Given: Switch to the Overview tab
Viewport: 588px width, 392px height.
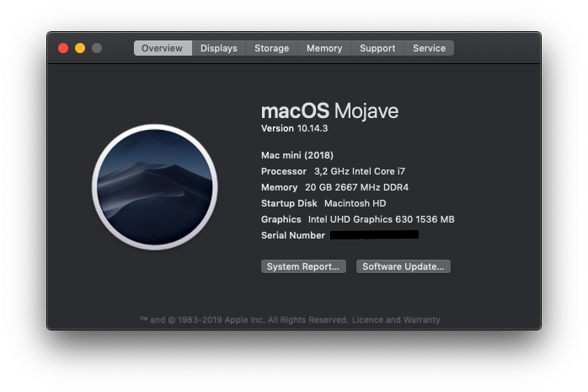Looking at the screenshot, I should (163, 48).
